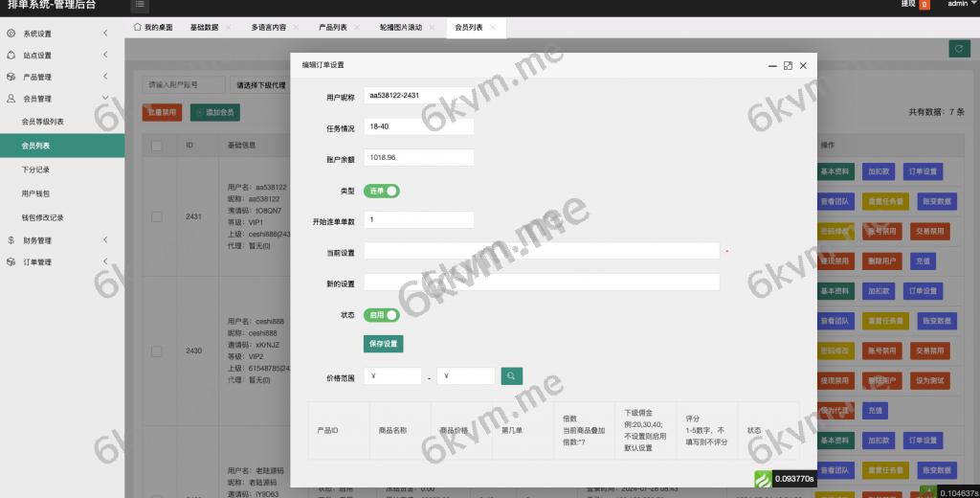Click the price range search icon
980x498 pixels.
coord(512,376)
